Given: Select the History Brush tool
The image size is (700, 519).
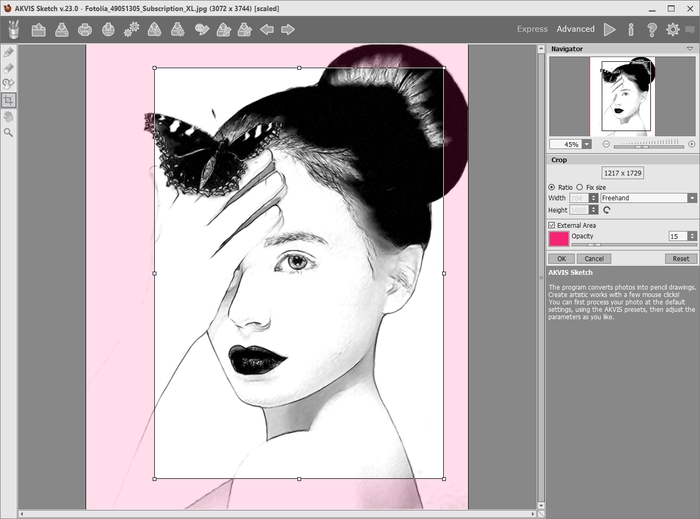Looking at the screenshot, I should [x=8, y=84].
